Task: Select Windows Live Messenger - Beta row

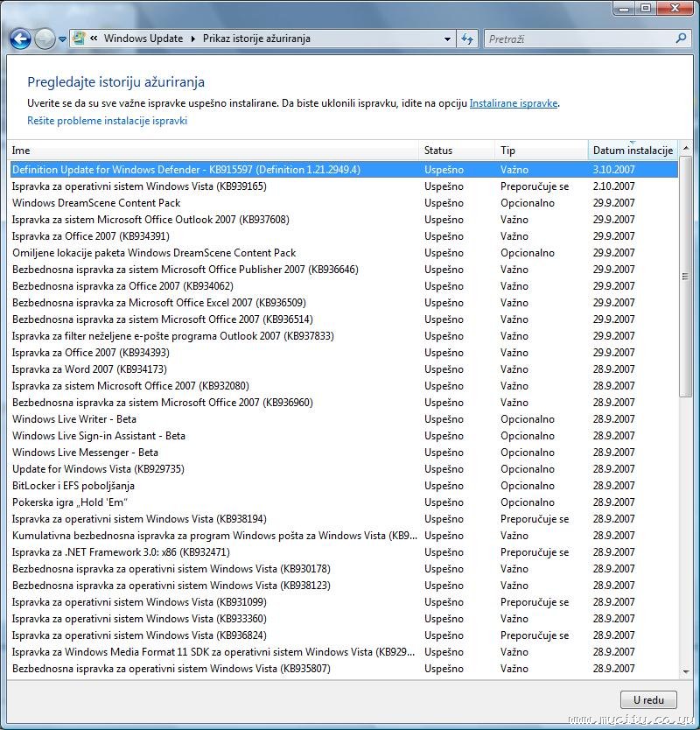Action: click(344, 453)
